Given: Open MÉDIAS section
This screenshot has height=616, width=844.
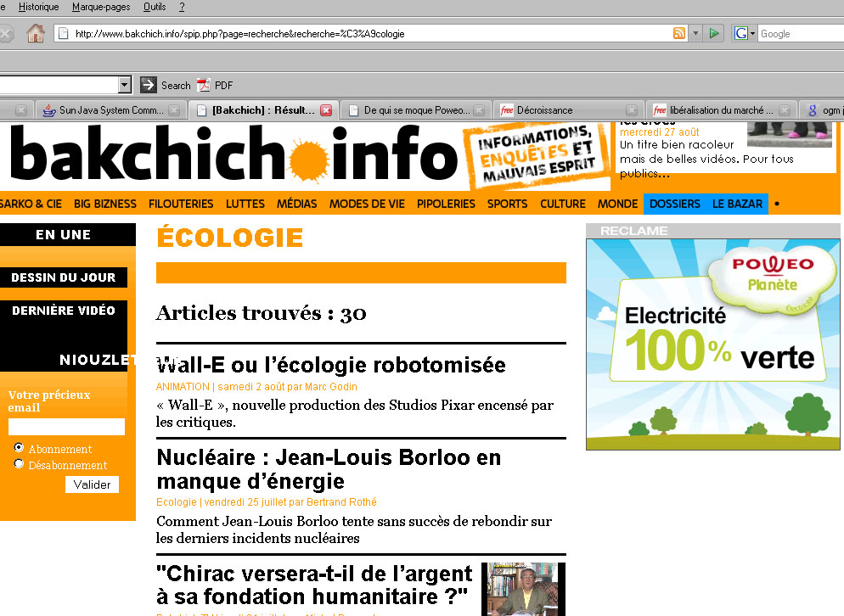Looking at the screenshot, I should [296, 204].
